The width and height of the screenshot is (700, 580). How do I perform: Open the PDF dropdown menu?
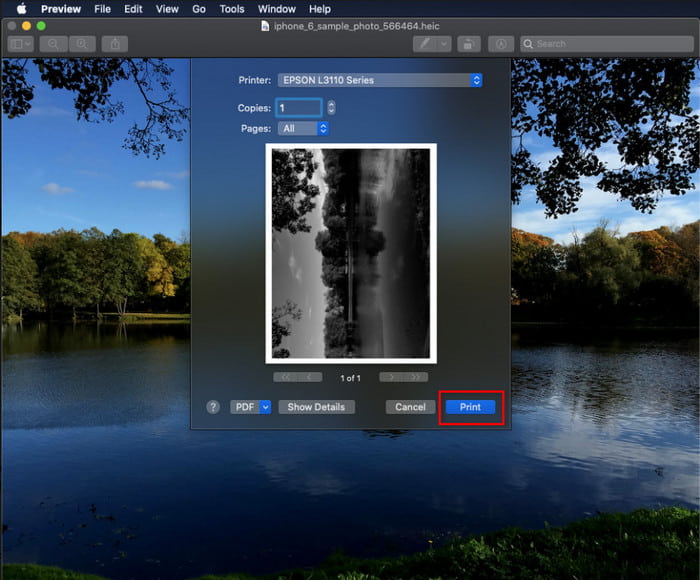coord(251,407)
